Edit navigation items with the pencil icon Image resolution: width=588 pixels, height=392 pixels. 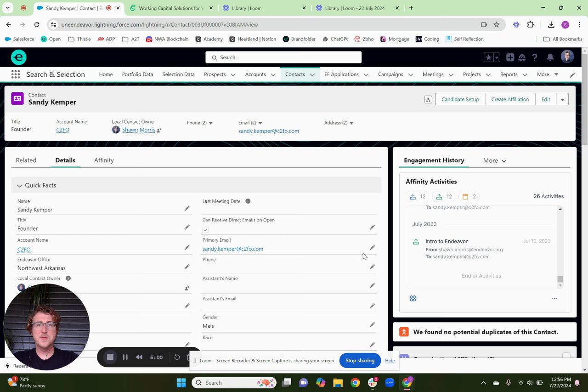[572, 75]
